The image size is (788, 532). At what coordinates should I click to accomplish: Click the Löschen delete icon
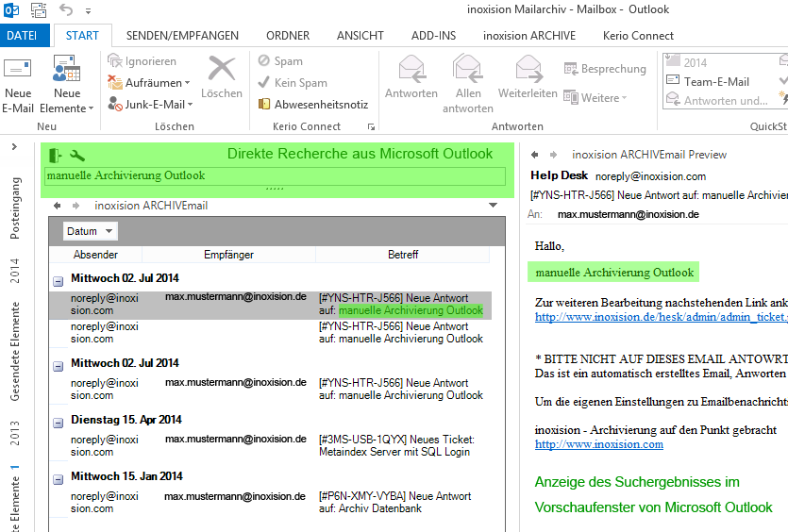[221, 71]
